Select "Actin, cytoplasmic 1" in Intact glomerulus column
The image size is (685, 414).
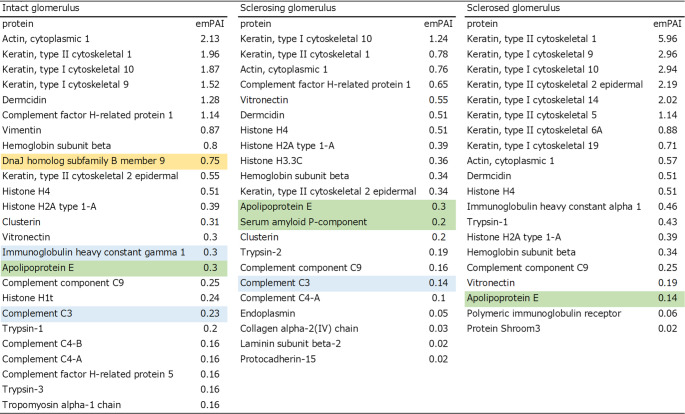coord(46,39)
